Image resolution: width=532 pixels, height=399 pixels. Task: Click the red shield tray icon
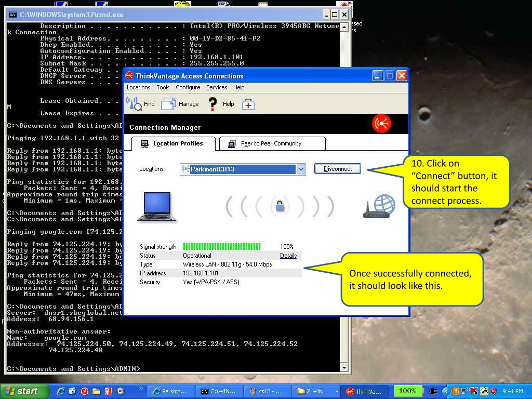[494, 392]
